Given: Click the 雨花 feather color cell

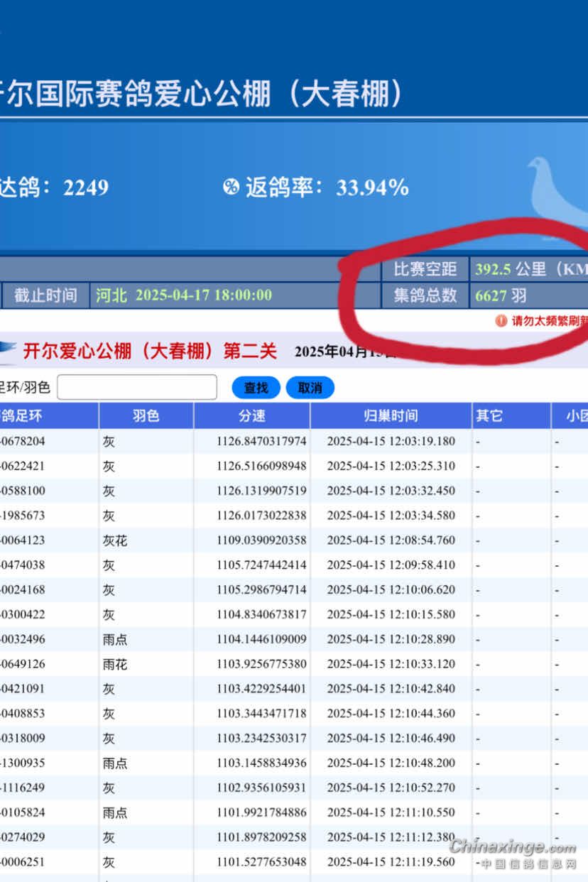Looking at the screenshot, I should pyautogui.click(x=114, y=664).
